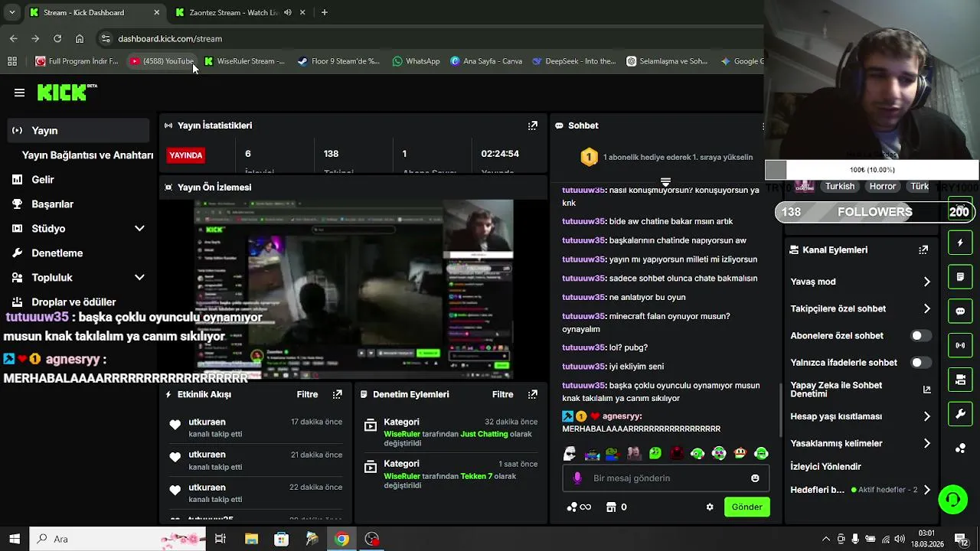Pop out the Denetim Eylemleri panel
Viewport: 980px width, 551px height.
tap(533, 394)
